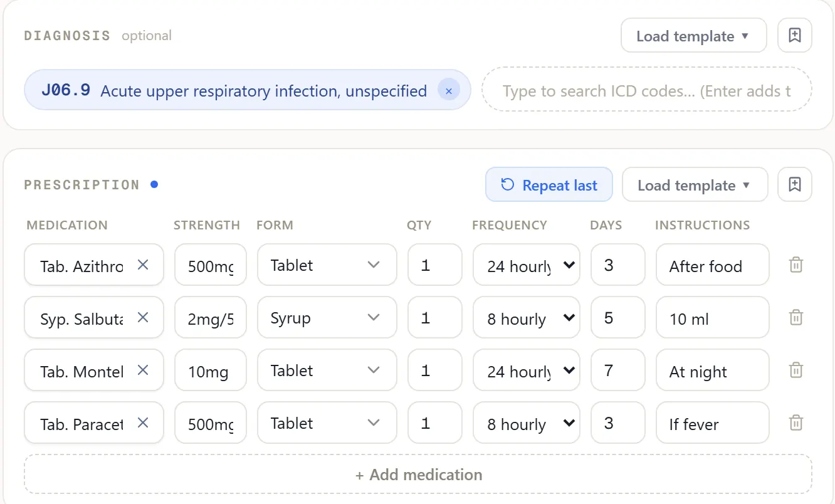Delete the Paracet prescription row
Image resolution: width=835 pixels, height=504 pixels.
point(796,423)
